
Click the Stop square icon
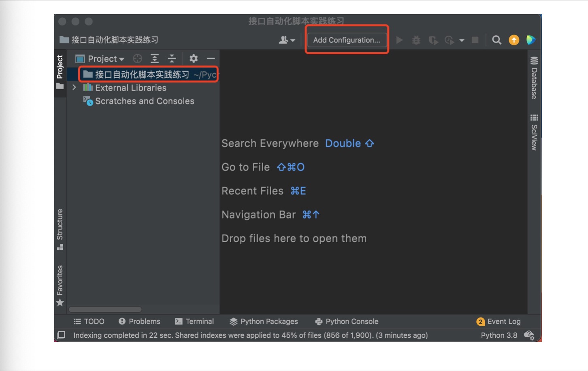(x=475, y=40)
